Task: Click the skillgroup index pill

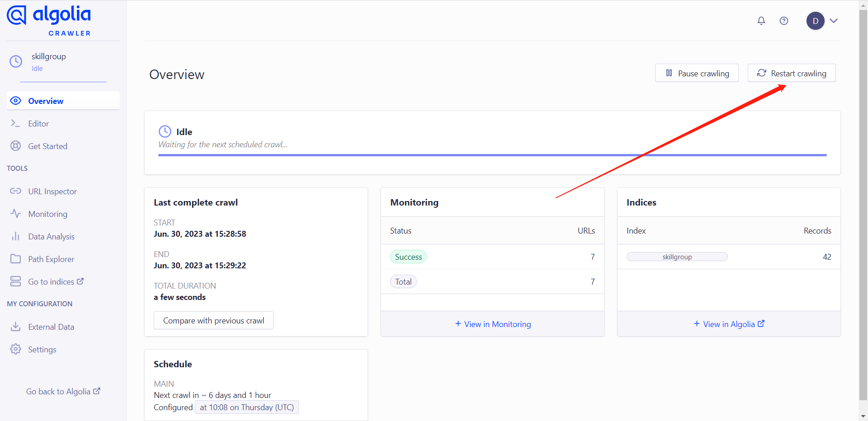Action: click(x=677, y=257)
